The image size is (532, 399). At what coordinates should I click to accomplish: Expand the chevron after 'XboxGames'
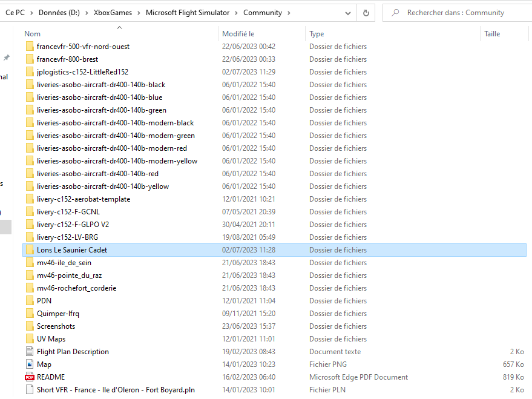[139, 13]
